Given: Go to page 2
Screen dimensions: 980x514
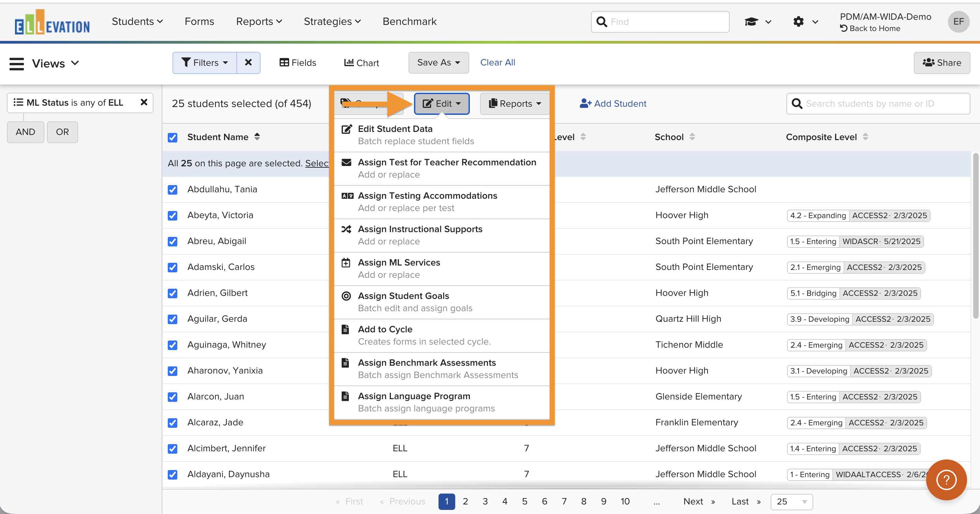Looking at the screenshot, I should [x=465, y=501].
